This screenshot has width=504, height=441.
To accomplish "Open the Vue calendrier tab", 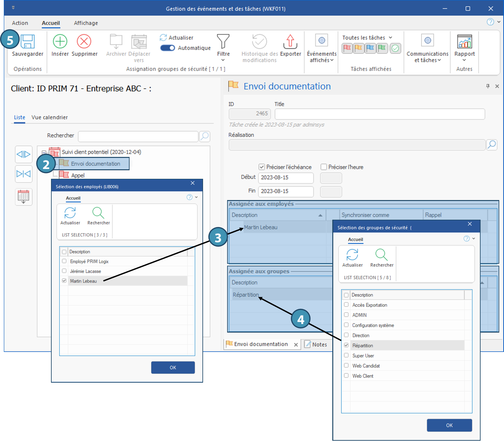I will pos(49,117).
